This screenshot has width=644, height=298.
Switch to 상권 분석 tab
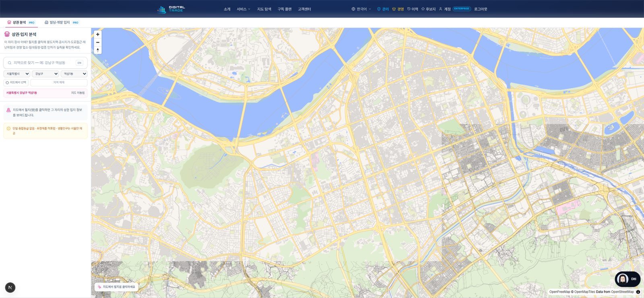pyautogui.click(x=21, y=23)
